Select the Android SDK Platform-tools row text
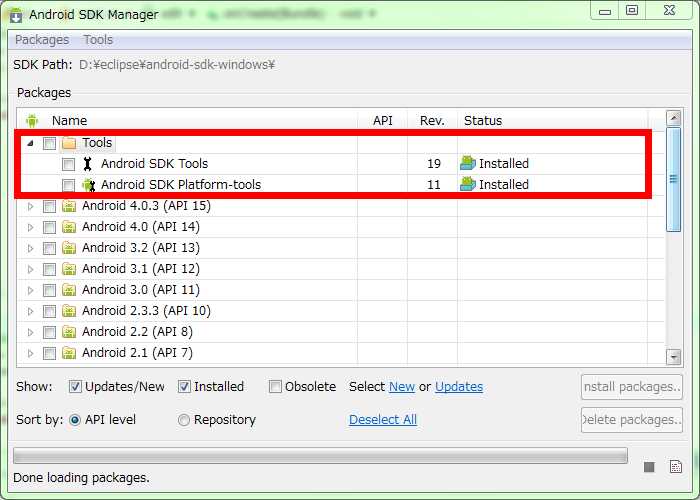Image resolution: width=700 pixels, height=500 pixels. coord(181,185)
